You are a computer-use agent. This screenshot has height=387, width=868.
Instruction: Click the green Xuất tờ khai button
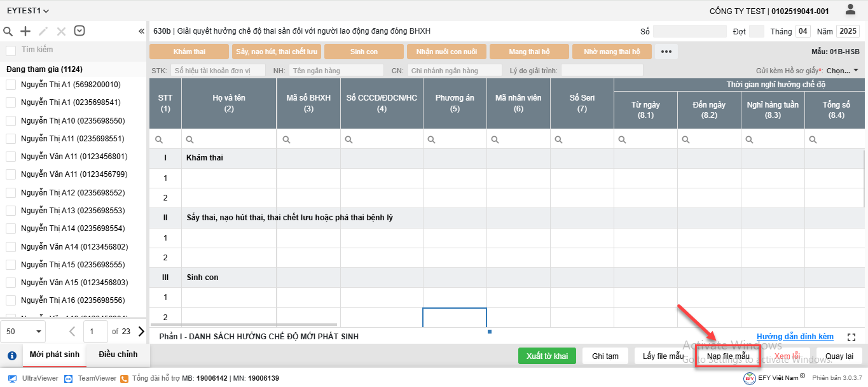click(547, 356)
